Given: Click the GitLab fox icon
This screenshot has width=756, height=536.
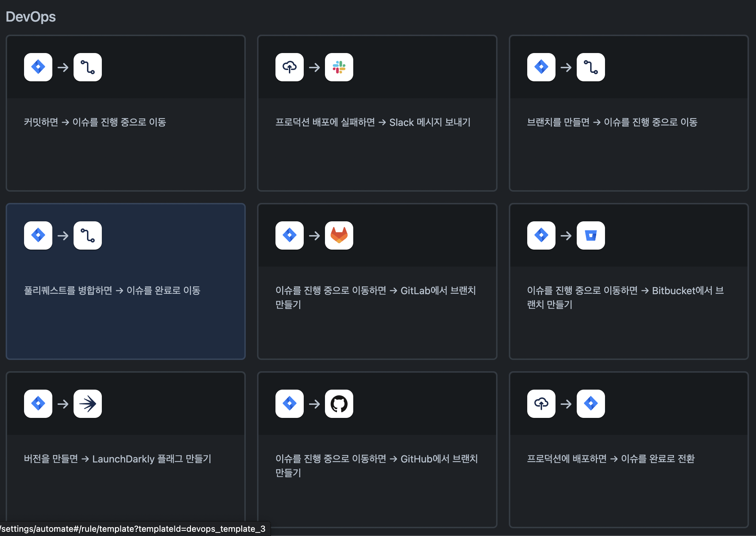Looking at the screenshot, I should [x=339, y=235].
